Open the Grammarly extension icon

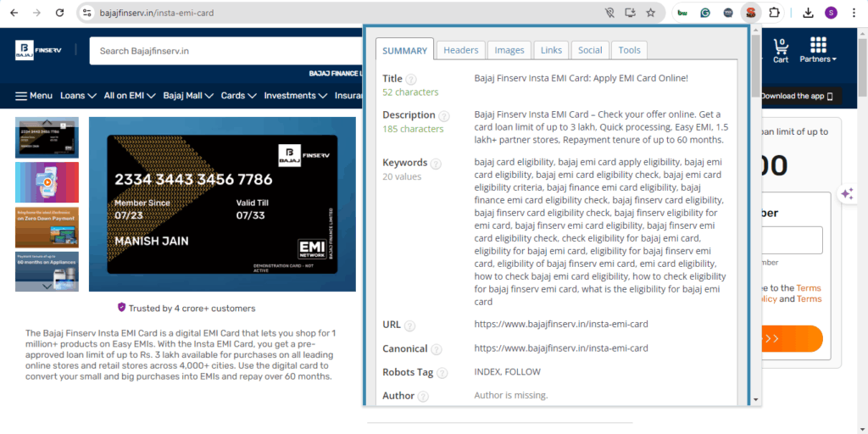(x=705, y=13)
